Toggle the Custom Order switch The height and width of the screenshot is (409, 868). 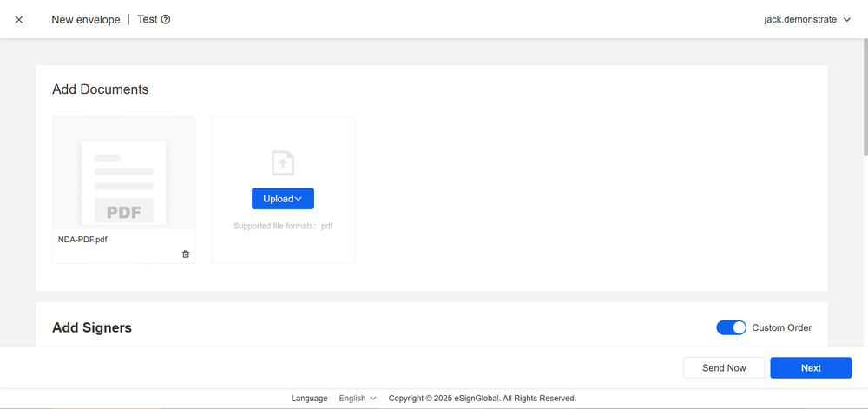(x=731, y=327)
